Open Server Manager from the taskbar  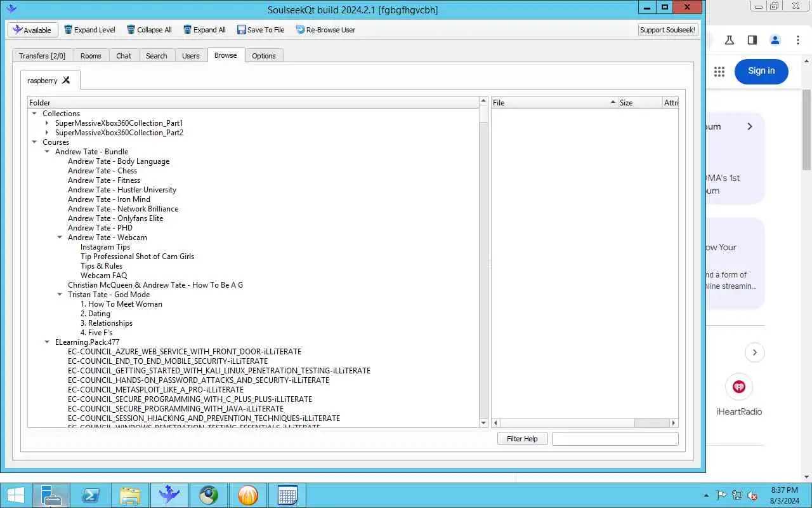point(50,495)
